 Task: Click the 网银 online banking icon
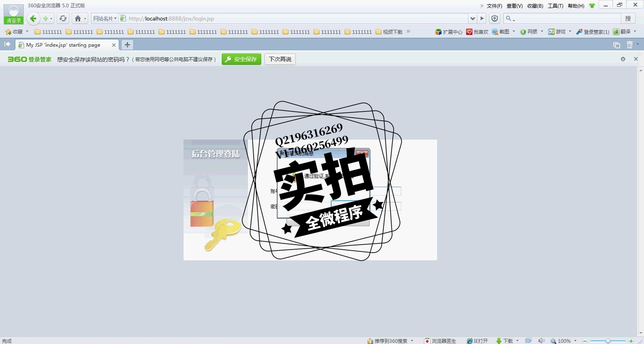coord(529,32)
